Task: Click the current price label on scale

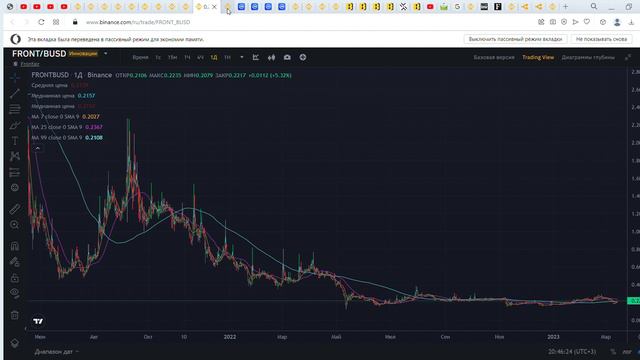Action: 633,301
